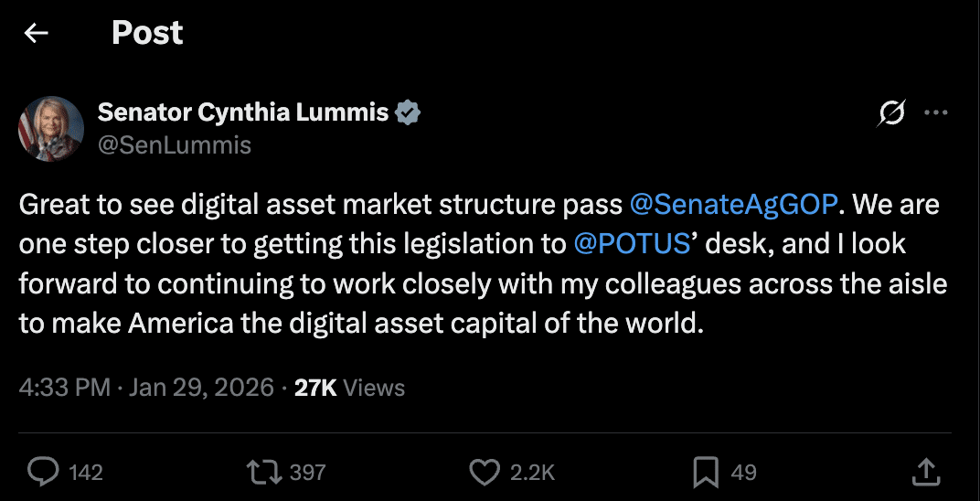Go back using the left arrow
The image size is (980, 501).
tap(36, 34)
